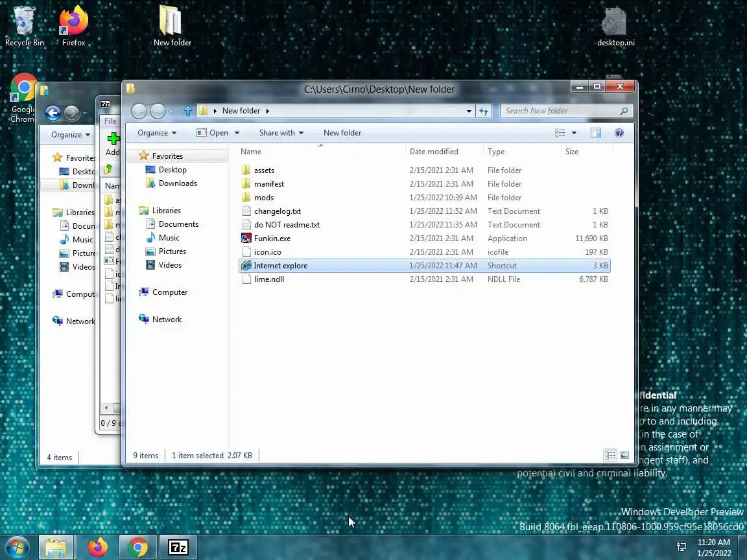Expand the view options dropdown arrow

tap(574, 133)
